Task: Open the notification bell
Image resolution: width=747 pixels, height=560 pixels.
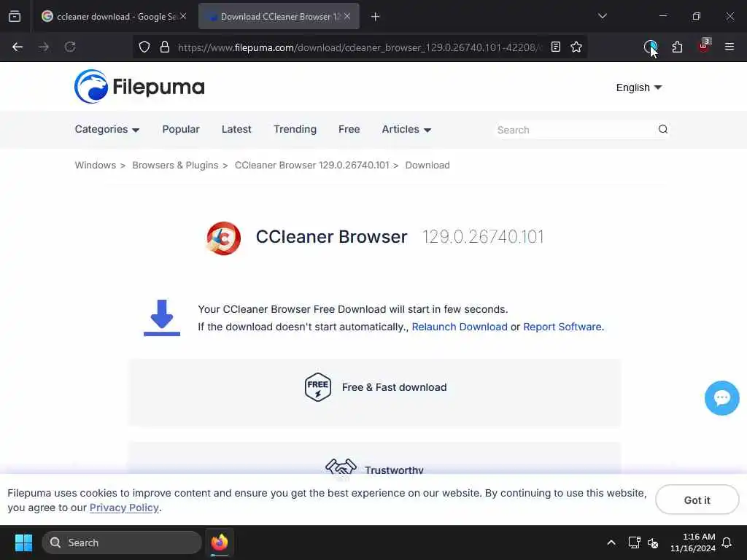Action: coord(727,542)
